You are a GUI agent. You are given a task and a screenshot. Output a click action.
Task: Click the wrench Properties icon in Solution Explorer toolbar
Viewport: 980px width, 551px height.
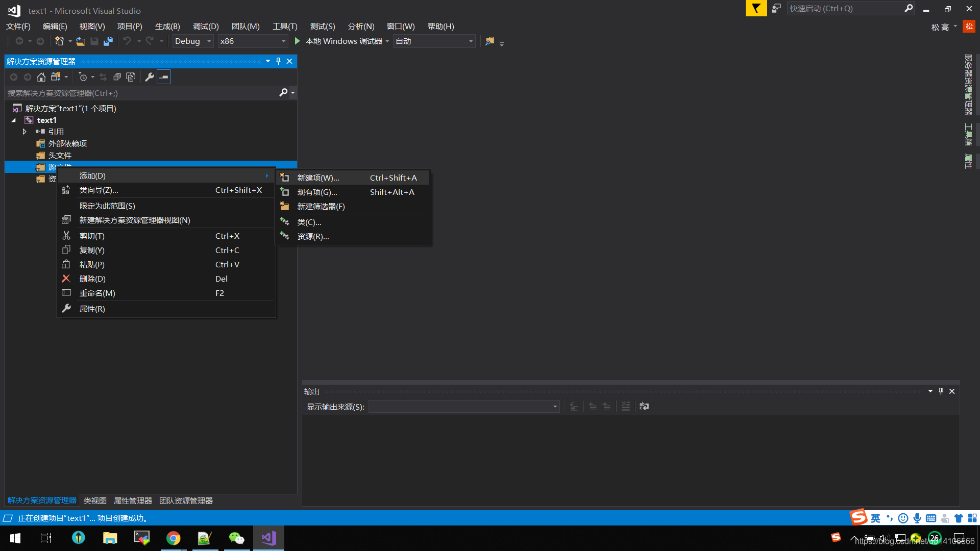coord(150,77)
